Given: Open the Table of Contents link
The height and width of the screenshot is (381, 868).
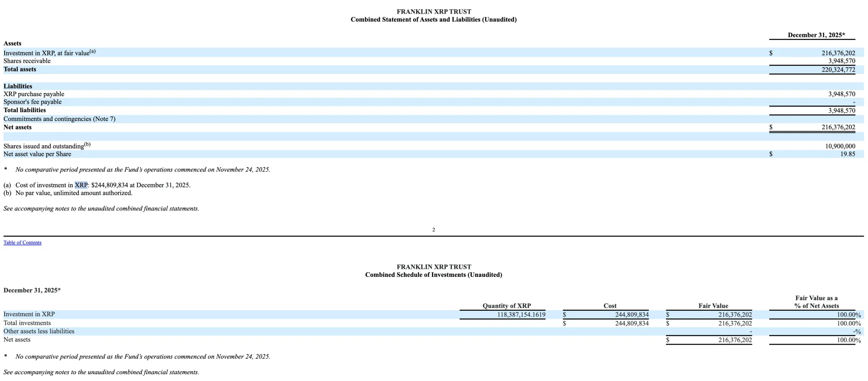Looking at the screenshot, I should pos(22,243).
